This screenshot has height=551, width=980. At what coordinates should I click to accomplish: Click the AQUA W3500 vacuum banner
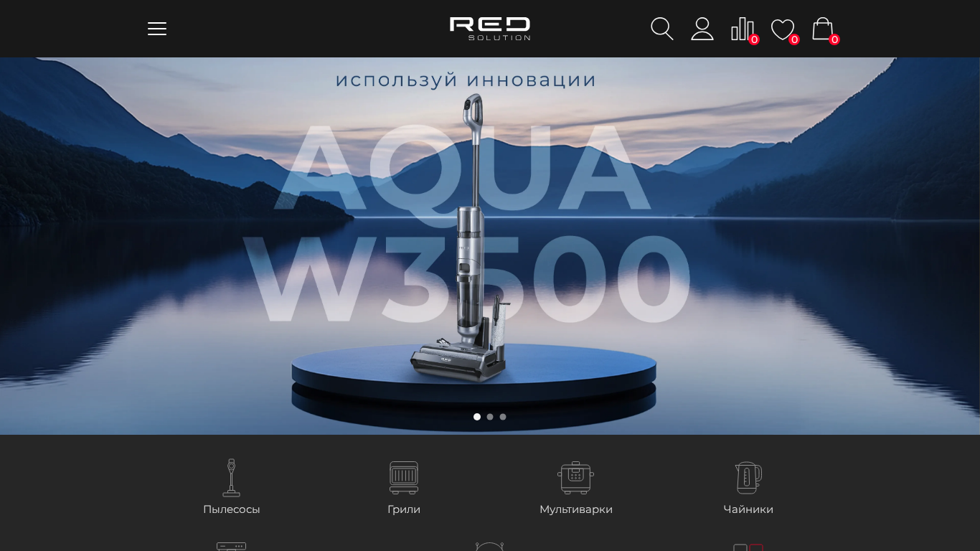coord(490,246)
